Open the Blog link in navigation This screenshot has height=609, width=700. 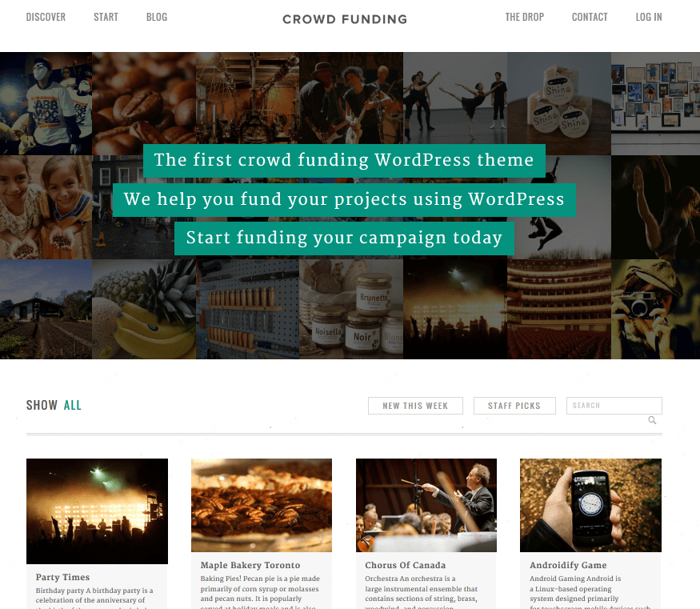(157, 17)
